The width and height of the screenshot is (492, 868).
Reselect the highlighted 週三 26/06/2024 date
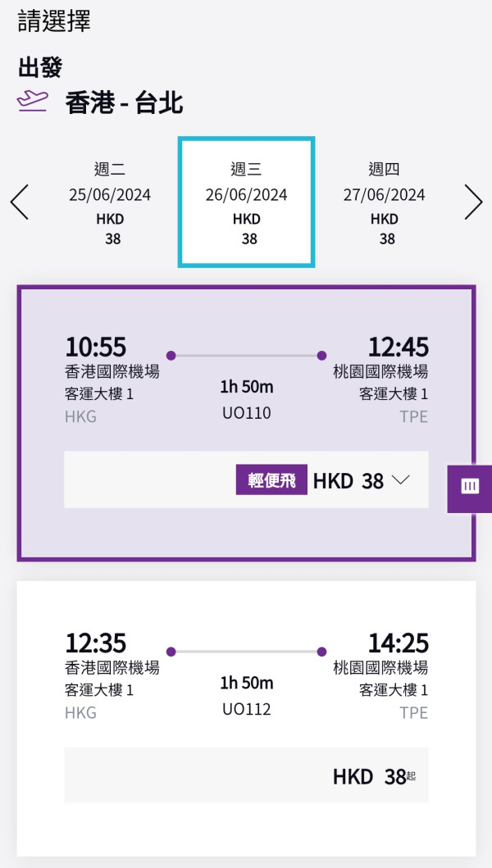247,202
